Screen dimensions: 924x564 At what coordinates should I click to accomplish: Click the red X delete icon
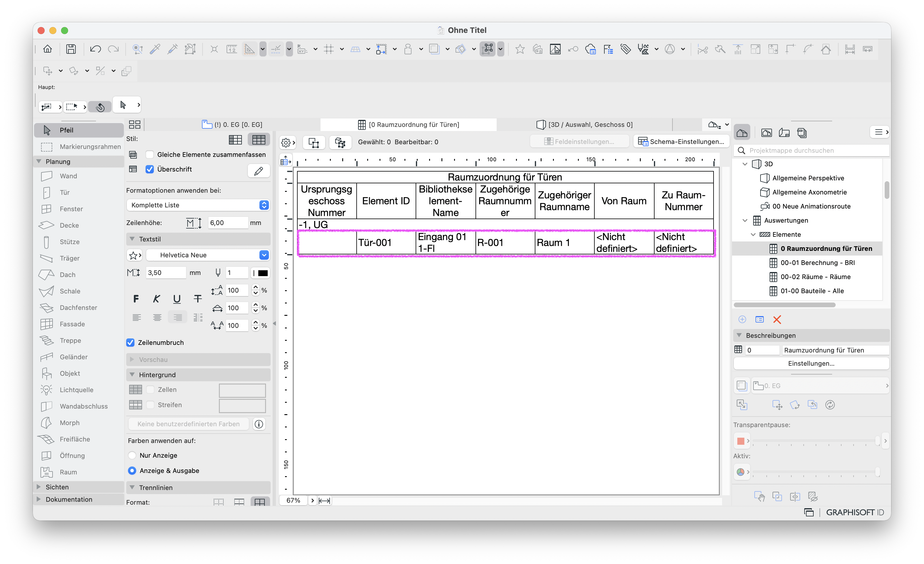point(777,320)
